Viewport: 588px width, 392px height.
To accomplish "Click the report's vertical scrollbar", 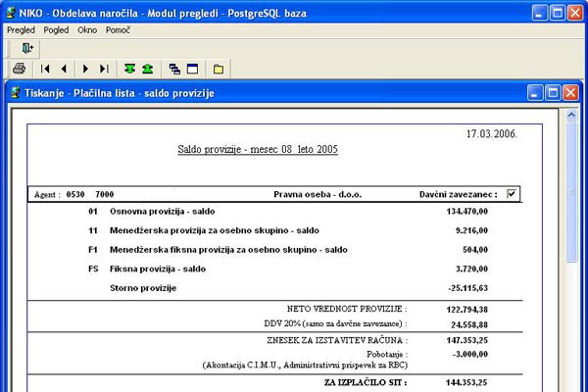I will 574,245.
